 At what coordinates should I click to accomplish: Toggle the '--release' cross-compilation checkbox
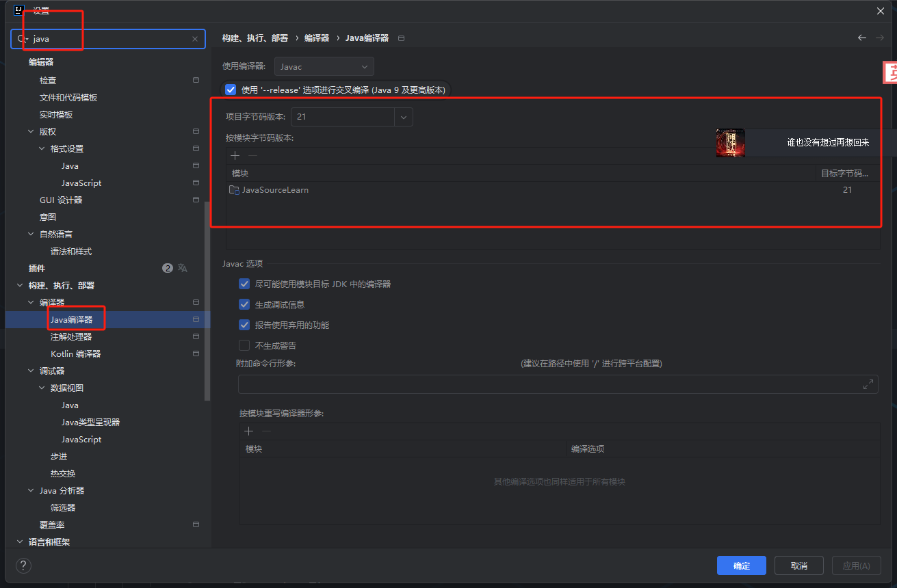coord(231,90)
